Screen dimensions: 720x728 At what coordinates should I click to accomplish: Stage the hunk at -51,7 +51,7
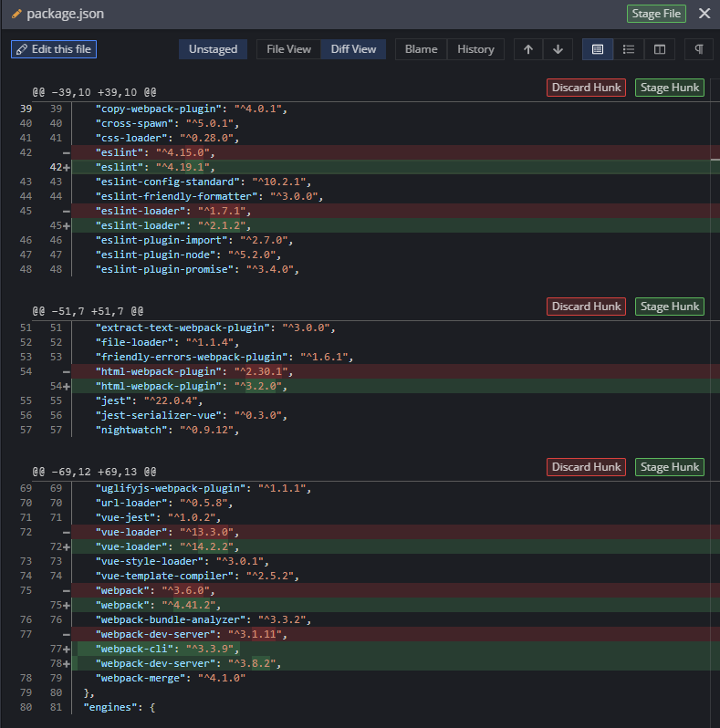coord(670,307)
